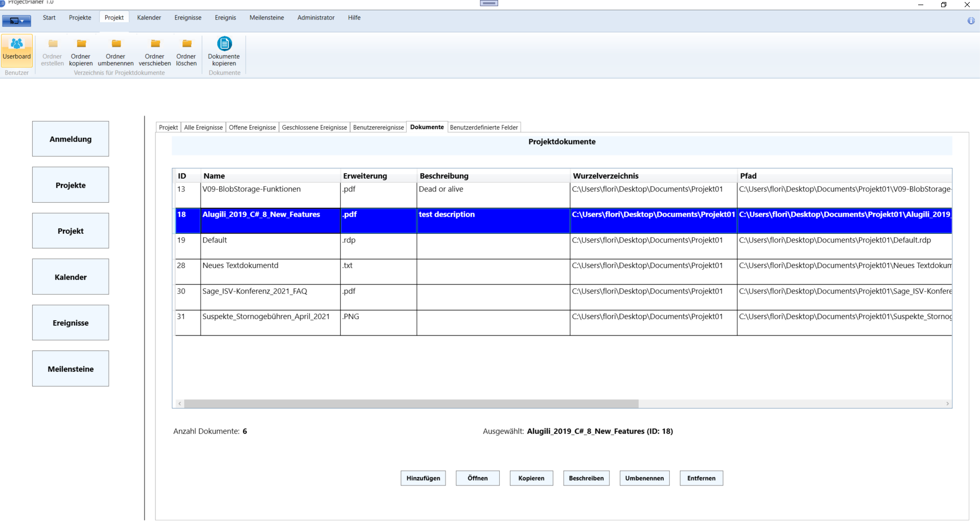Click the grip handle at top center

[489, 3]
